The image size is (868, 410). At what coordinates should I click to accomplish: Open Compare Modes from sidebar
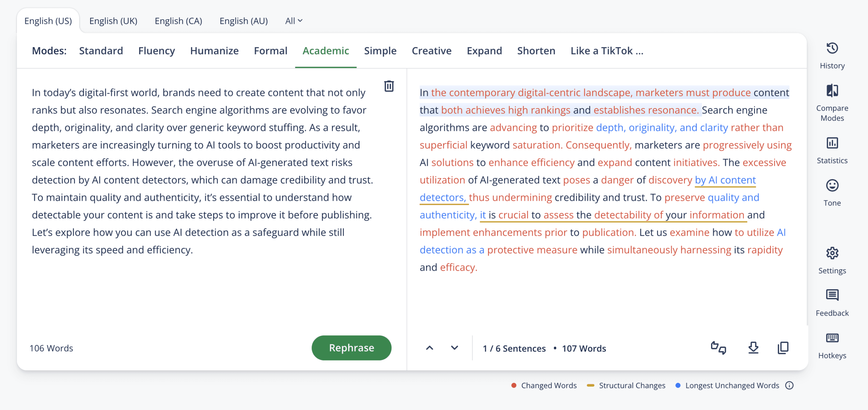click(832, 91)
